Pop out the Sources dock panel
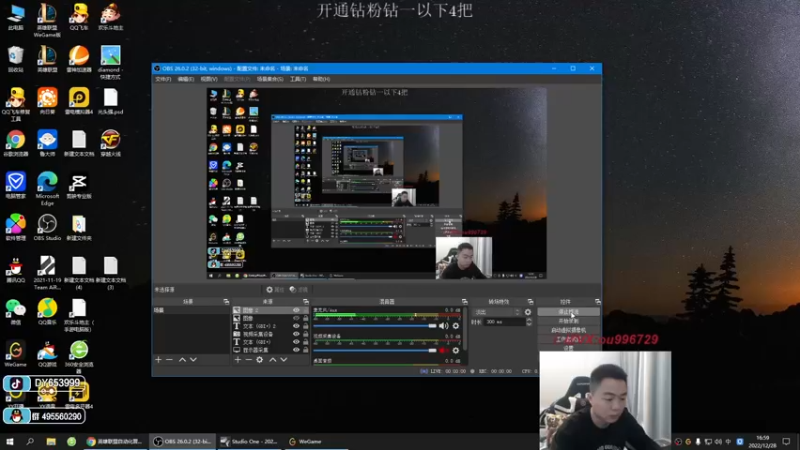Image resolution: width=800 pixels, height=450 pixels. coord(306,302)
